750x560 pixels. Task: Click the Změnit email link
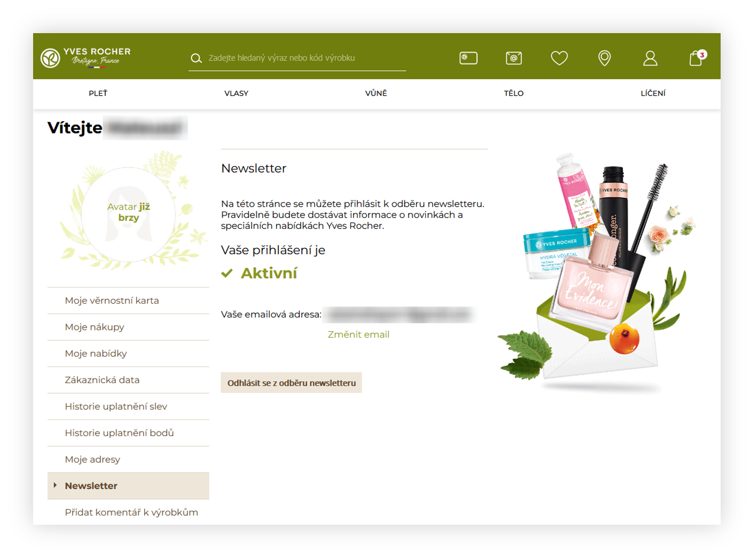[358, 335]
